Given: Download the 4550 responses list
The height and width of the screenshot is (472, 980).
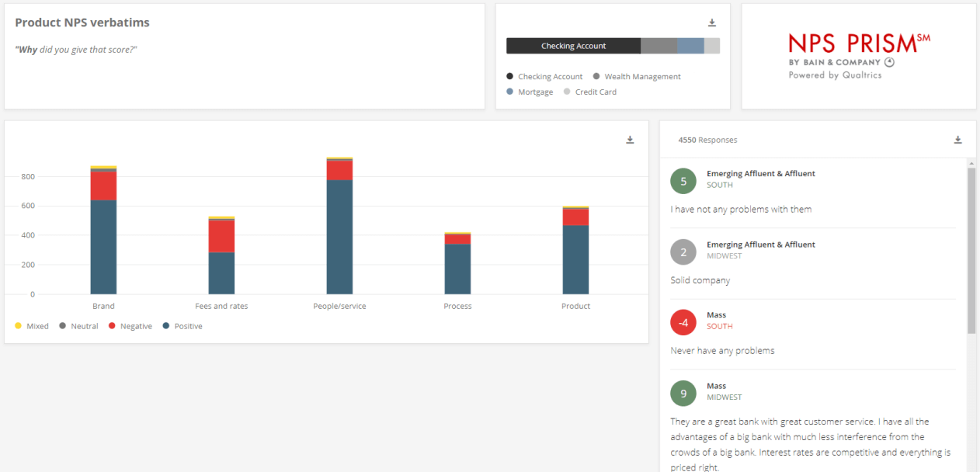Looking at the screenshot, I should 957,140.
